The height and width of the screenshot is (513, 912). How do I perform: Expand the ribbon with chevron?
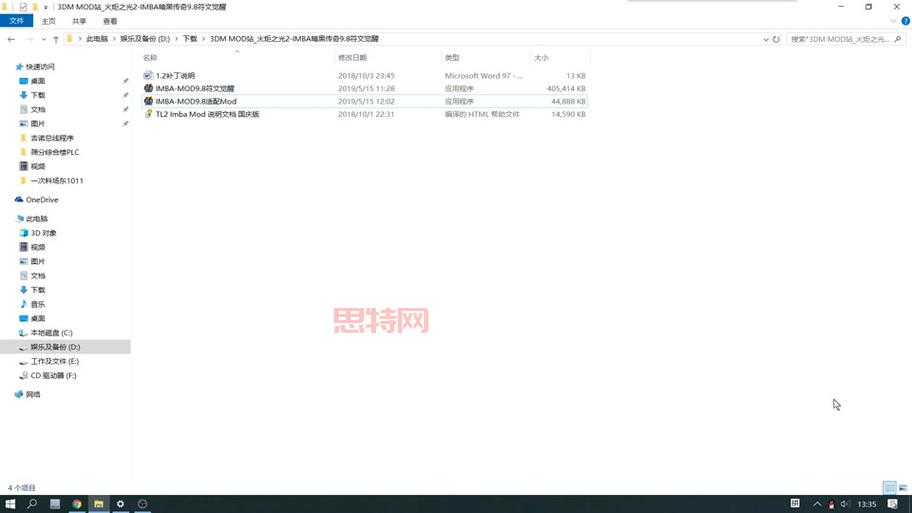point(893,21)
